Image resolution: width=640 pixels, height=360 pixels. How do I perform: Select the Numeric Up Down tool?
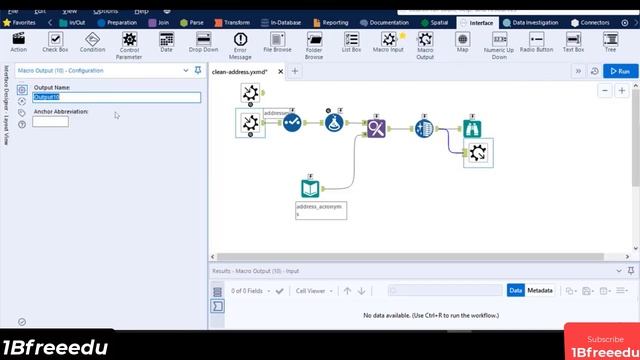[499, 46]
